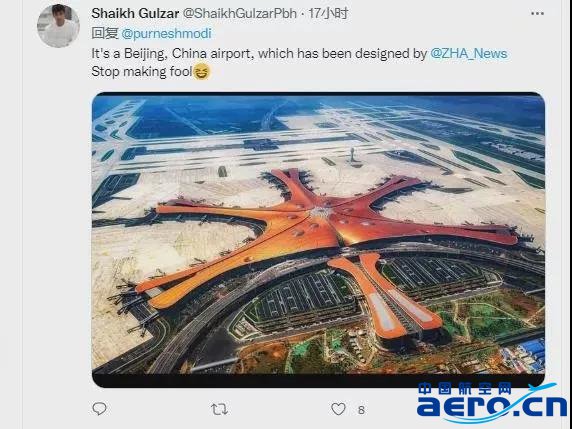This screenshot has width=572, height=429.
Task: Click the control tower in the airport photo
Action: click(353, 156)
